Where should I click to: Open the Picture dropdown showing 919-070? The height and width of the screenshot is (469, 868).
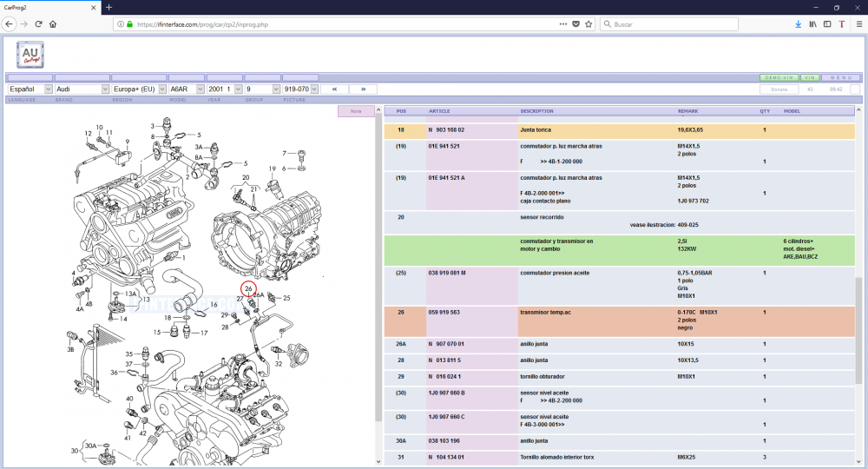tap(300, 89)
